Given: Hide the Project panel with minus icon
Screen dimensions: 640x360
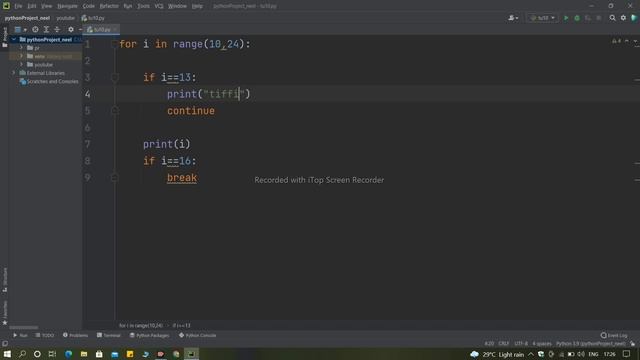Looking at the screenshot, I should point(80,29).
